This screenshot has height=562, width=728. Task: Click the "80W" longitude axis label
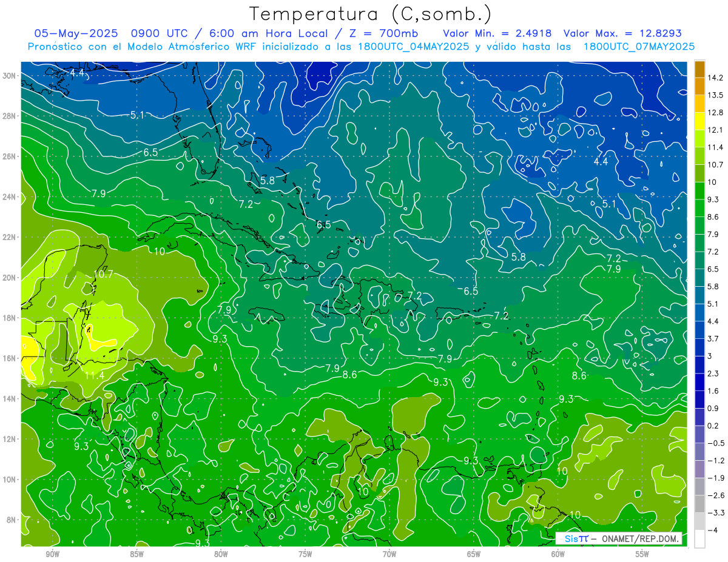[x=221, y=554]
